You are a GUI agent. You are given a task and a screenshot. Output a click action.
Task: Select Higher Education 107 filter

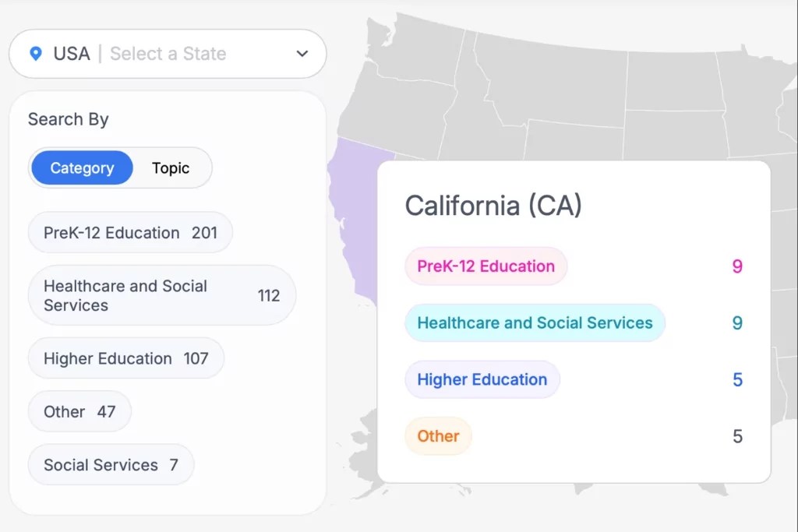pyautogui.click(x=125, y=358)
